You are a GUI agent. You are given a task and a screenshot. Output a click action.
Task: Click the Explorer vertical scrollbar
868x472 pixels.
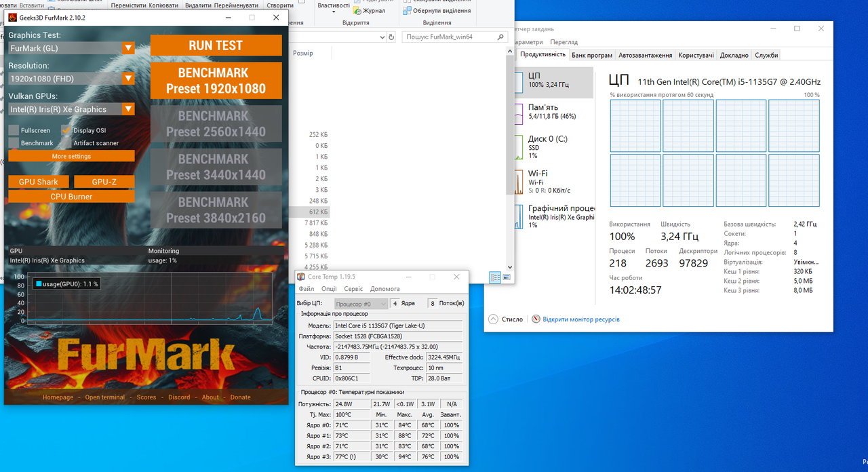click(x=509, y=159)
